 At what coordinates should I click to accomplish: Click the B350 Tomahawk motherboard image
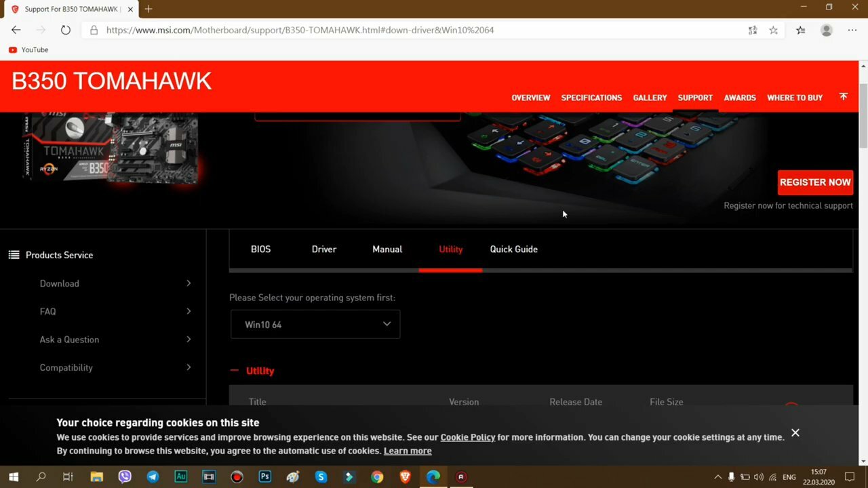point(112,148)
